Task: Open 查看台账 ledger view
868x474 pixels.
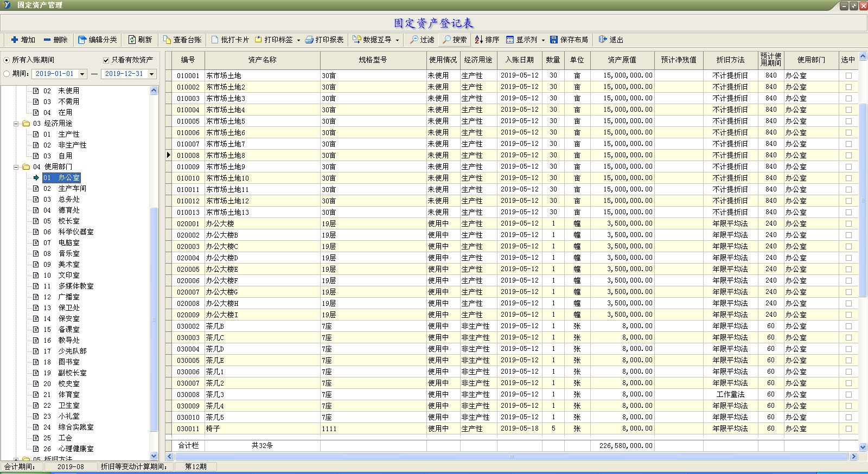Action: coord(182,40)
